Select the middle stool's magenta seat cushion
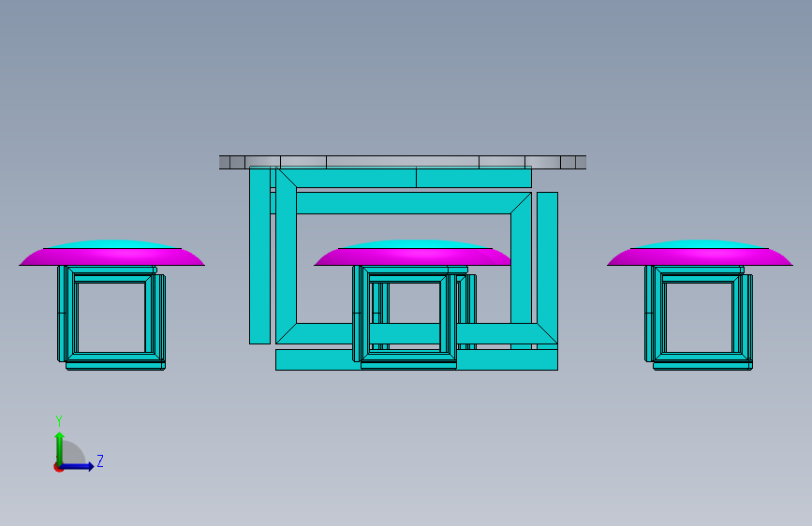This screenshot has width=812, height=526. (412, 257)
